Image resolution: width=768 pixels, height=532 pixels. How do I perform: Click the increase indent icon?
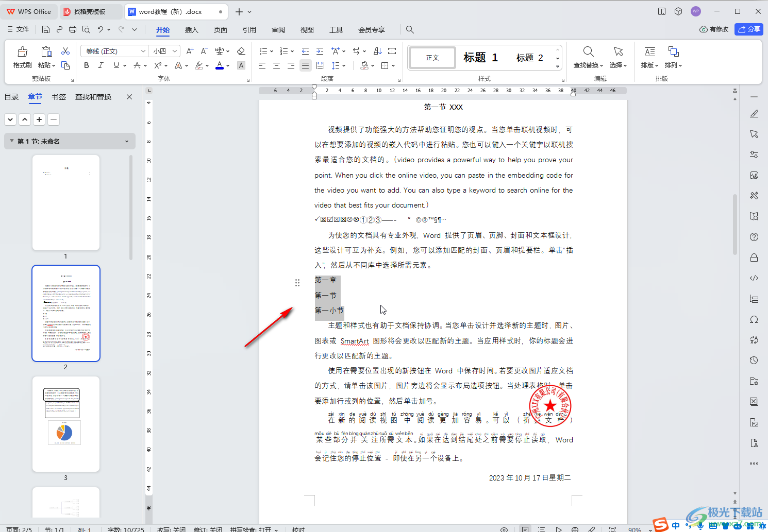tap(320, 51)
